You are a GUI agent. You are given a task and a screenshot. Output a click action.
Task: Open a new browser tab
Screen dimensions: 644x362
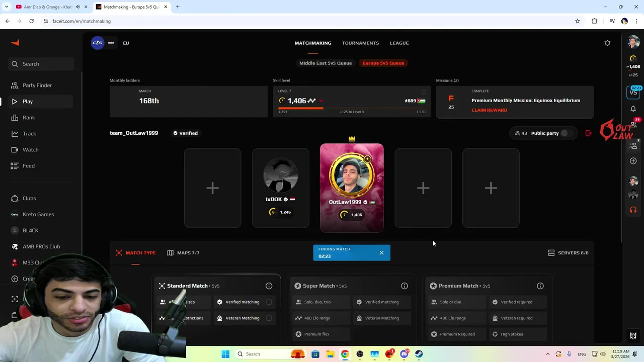click(178, 7)
